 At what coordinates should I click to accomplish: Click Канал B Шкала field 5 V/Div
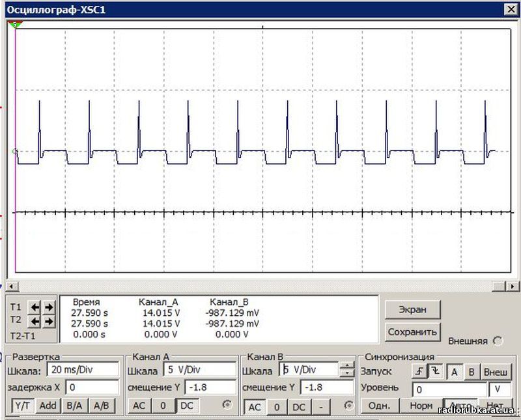309,369
